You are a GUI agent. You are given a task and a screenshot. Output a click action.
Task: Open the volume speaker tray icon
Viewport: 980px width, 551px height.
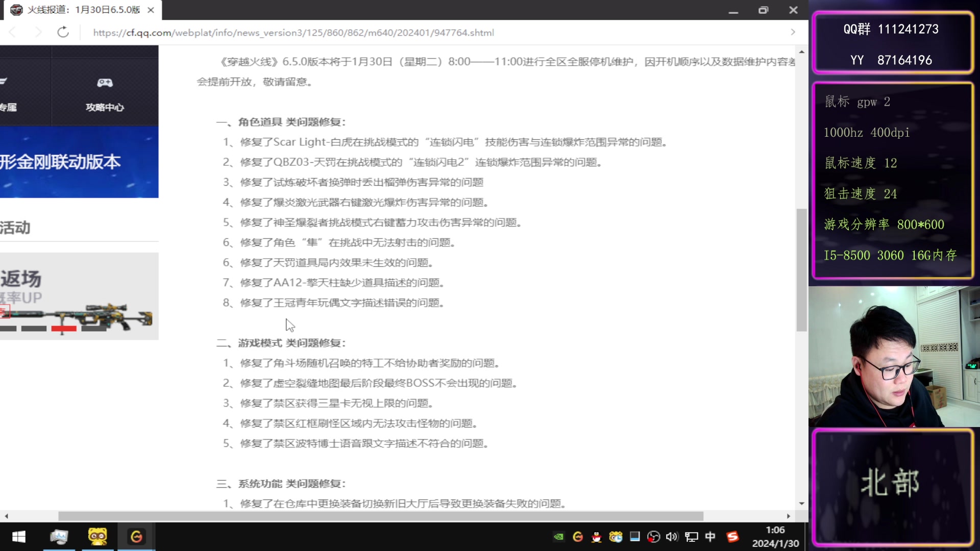click(x=672, y=537)
